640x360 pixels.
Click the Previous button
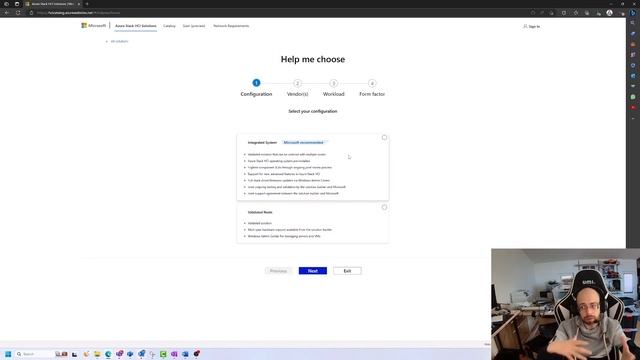click(x=278, y=271)
